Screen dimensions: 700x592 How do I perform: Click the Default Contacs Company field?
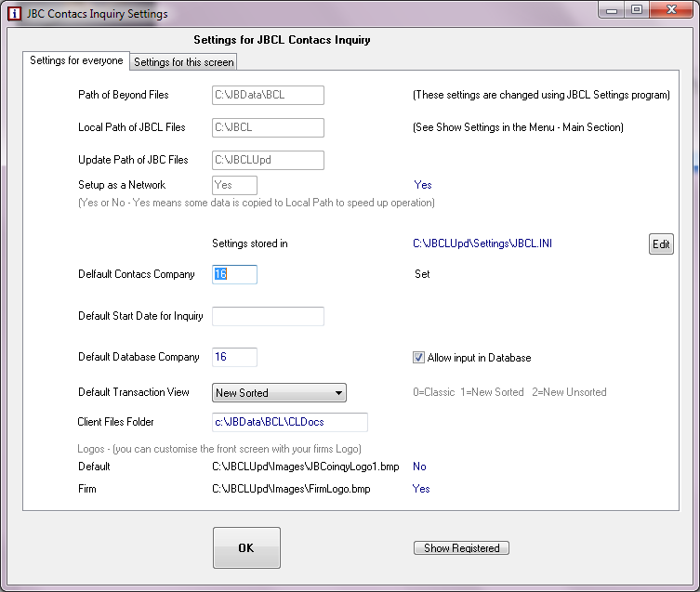click(x=234, y=275)
